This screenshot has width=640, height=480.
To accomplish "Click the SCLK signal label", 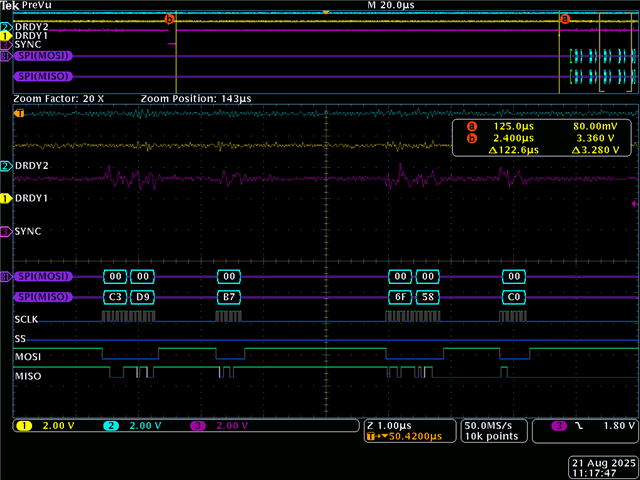I will click(26, 319).
